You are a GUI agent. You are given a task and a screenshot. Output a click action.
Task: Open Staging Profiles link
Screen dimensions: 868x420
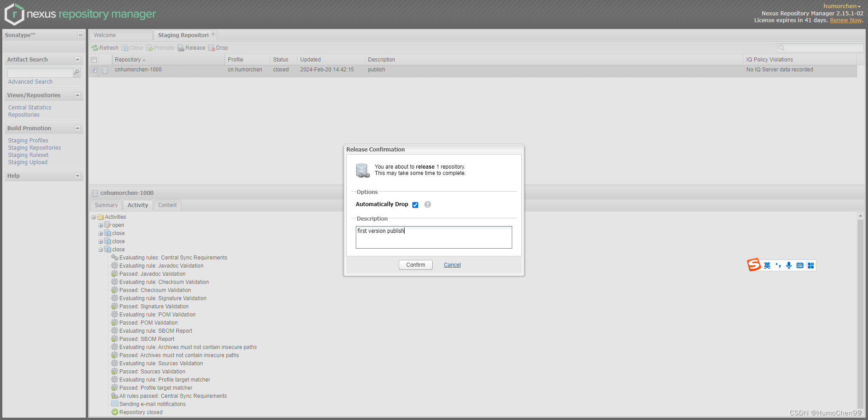pyautogui.click(x=28, y=141)
